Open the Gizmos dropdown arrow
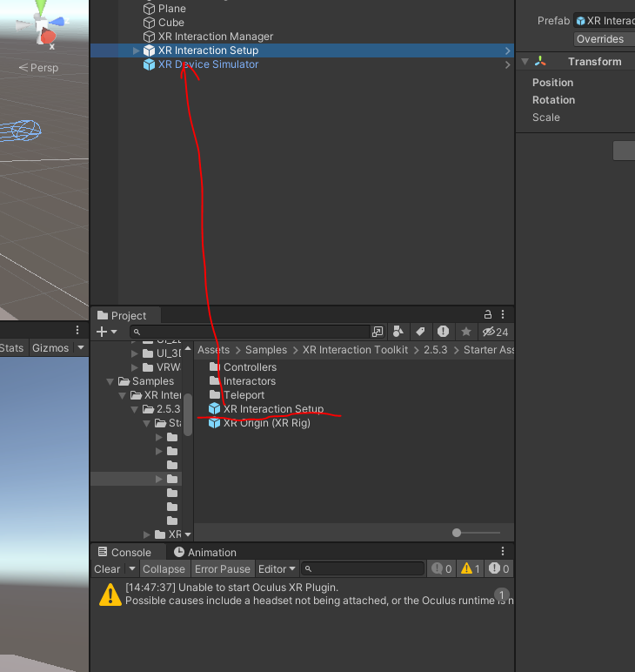635x672 pixels. pyautogui.click(x=81, y=347)
